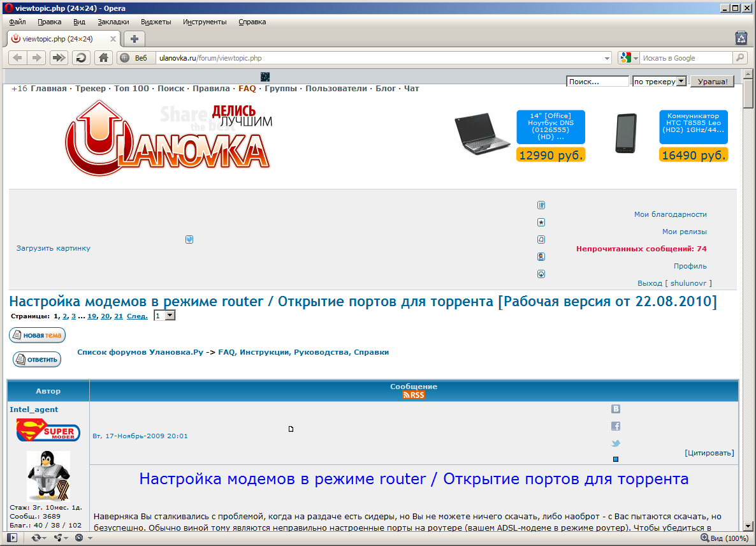Click the messages icon beside Непрочитанных сообщений
The width and height of the screenshot is (756, 546).
pyautogui.click(x=541, y=239)
